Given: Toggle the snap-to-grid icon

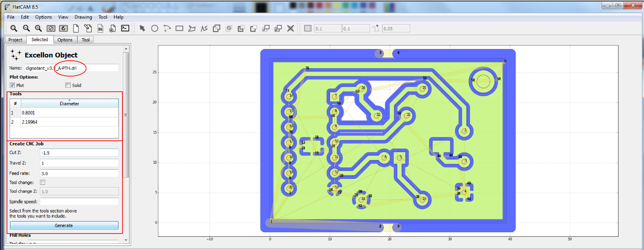Looking at the screenshot, I should 308,29.
